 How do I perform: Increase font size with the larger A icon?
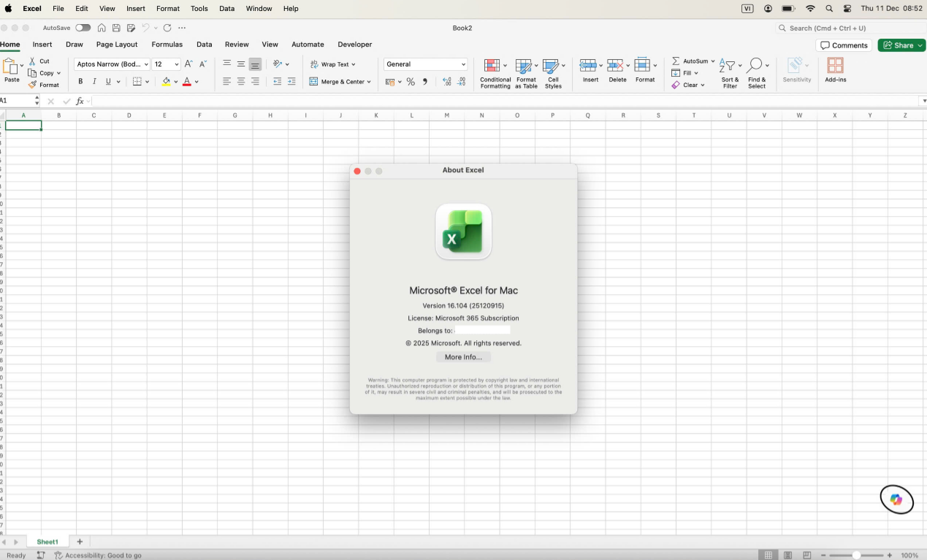pos(188,64)
